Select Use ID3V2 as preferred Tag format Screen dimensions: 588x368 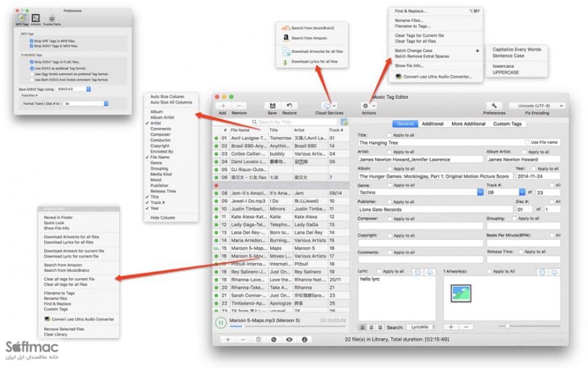pyautogui.click(x=32, y=68)
